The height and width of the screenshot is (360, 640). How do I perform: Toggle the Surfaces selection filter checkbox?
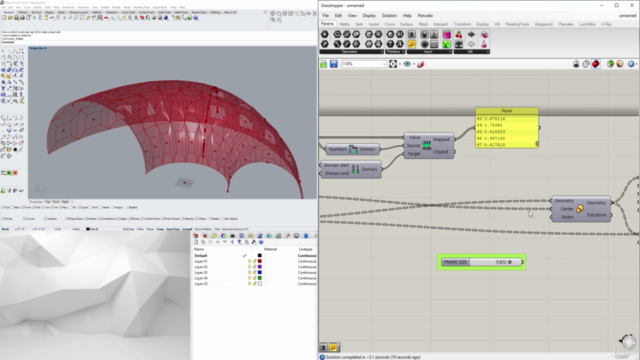point(45,219)
